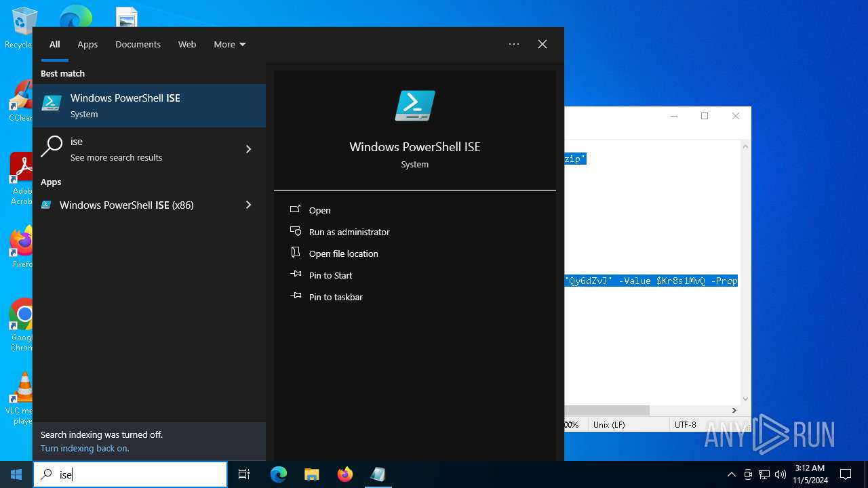Open Task View from the taskbar
868x488 pixels.
245,474
